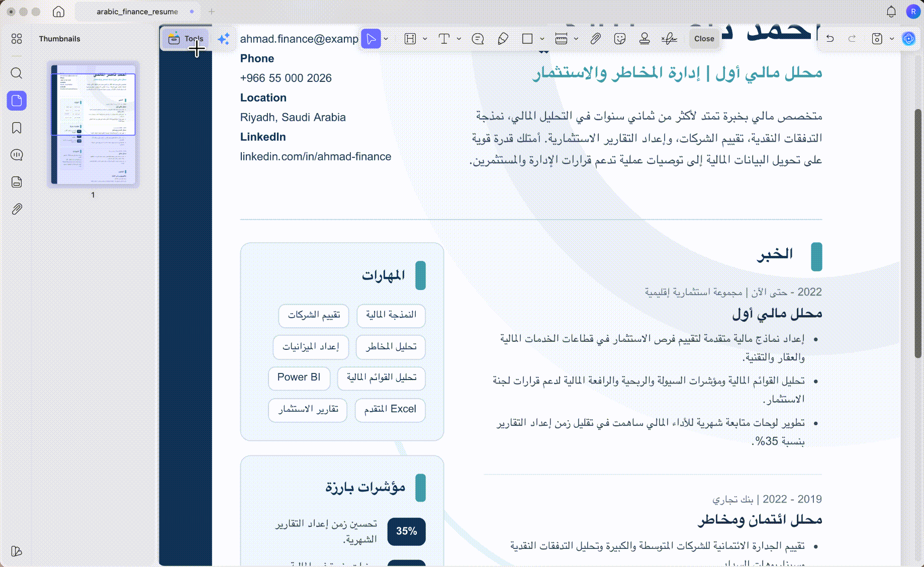Expand the shape tool dropdown arrow
This screenshot has height=567, width=924.
point(542,39)
